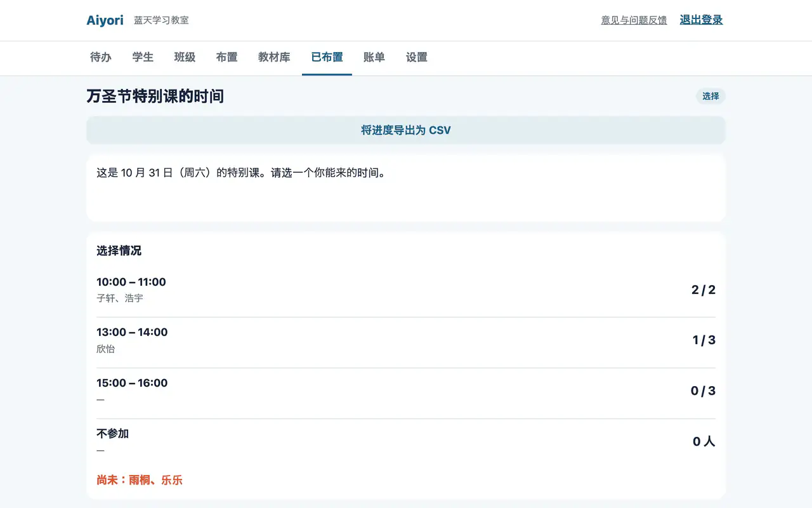Click the 1 / 3 count

(704, 340)
